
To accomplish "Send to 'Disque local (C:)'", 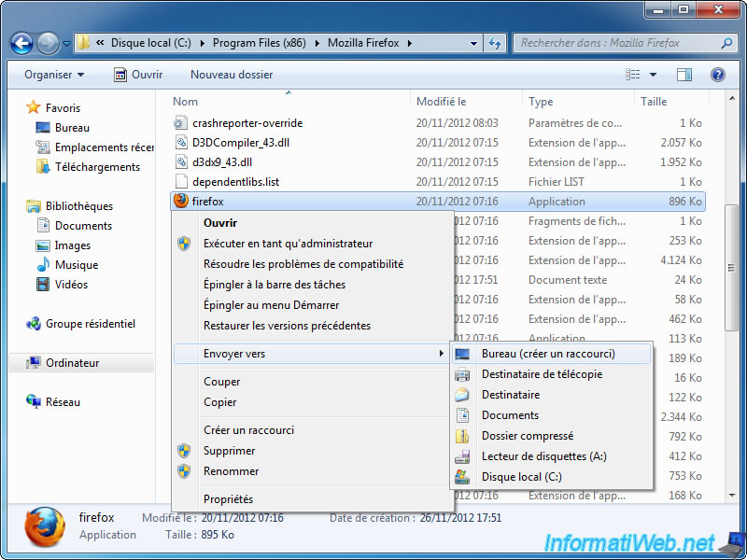I will [552, 477].
